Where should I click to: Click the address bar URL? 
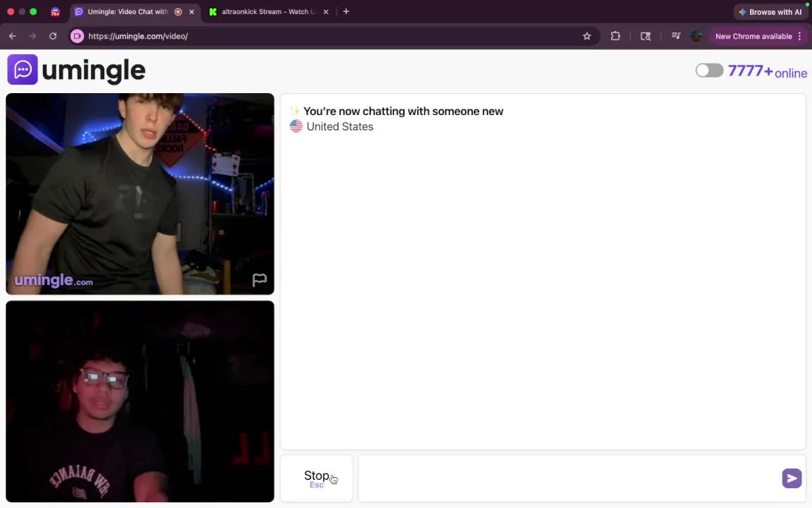[x=138, y=36]
